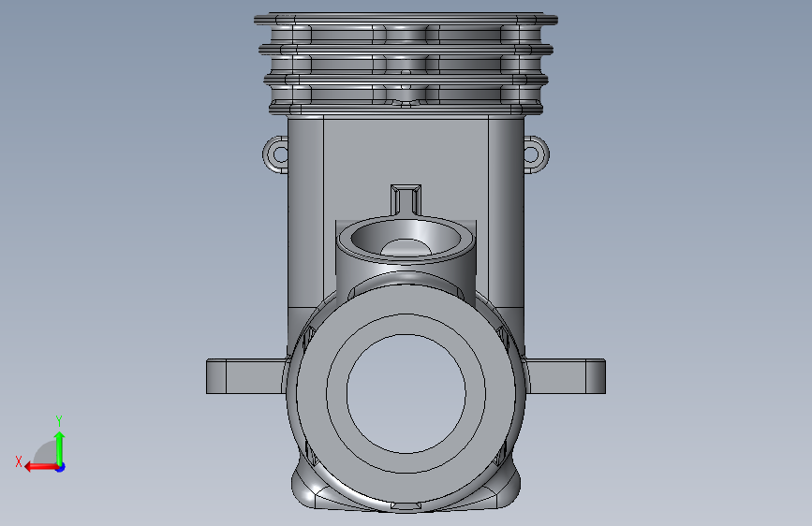Select the large crankcase bore hole
Screen dimensions: 812x526
(x=406, y=393)
